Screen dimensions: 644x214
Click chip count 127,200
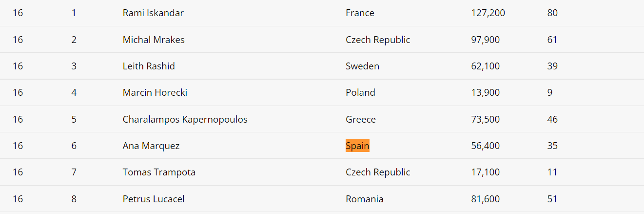pos(488,13)
